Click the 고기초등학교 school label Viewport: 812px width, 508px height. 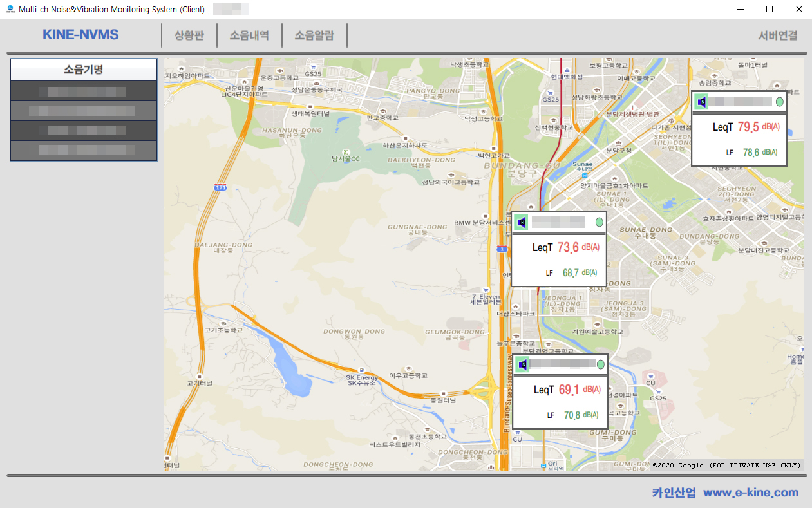(x=223, y=330)
